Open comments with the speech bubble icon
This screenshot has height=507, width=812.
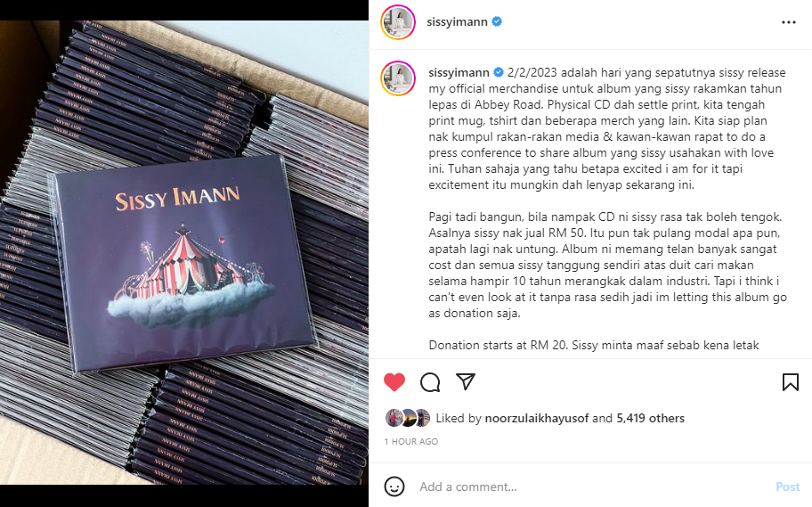430,382
